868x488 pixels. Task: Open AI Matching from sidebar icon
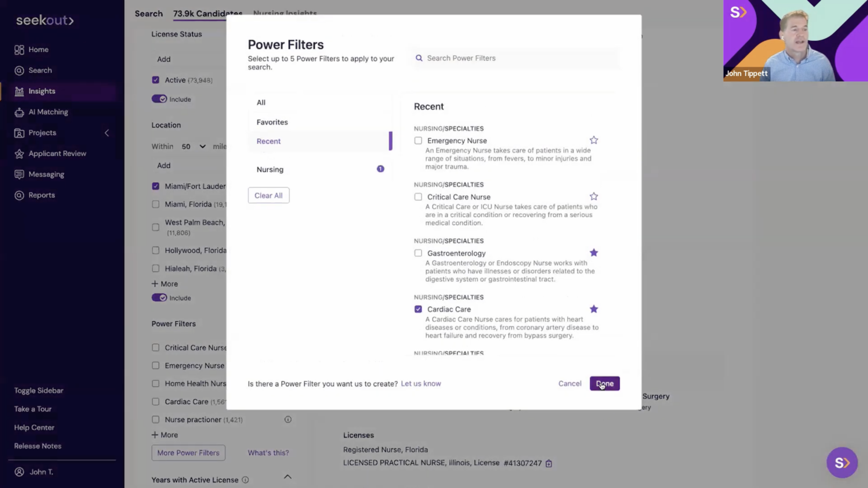[19, 112]
